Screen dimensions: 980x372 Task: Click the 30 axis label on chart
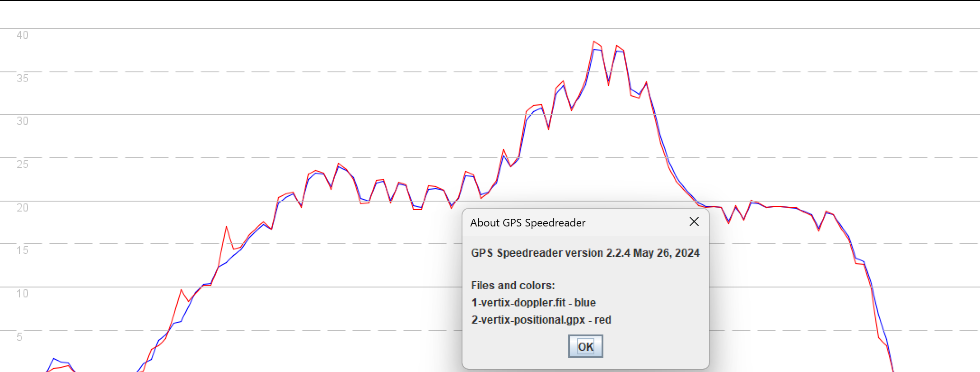click(23, 121)
